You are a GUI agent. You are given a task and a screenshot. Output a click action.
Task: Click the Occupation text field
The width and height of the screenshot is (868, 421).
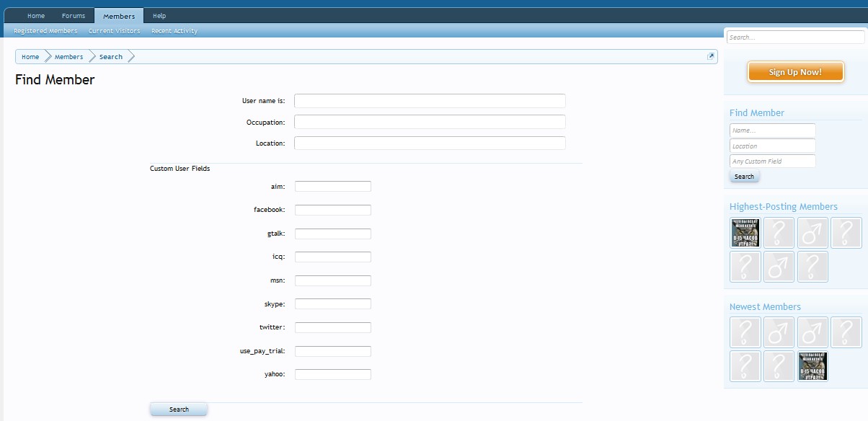(x=430, y=122)
